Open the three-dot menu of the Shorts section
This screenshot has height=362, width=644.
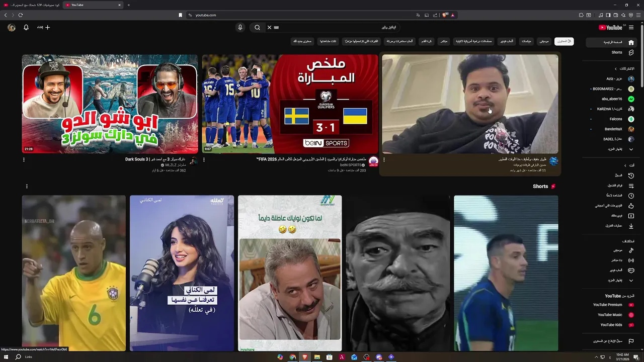pos(27,187)
